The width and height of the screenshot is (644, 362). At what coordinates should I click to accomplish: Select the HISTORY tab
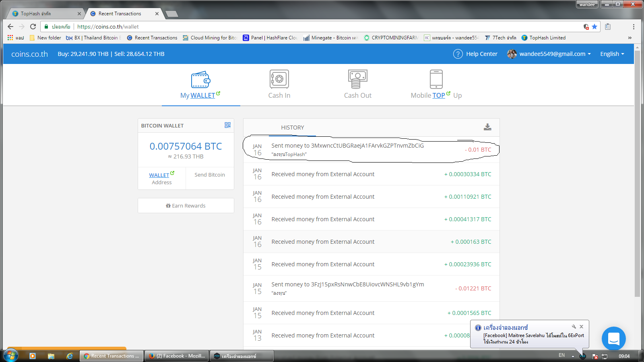click(x=293, y=128)
